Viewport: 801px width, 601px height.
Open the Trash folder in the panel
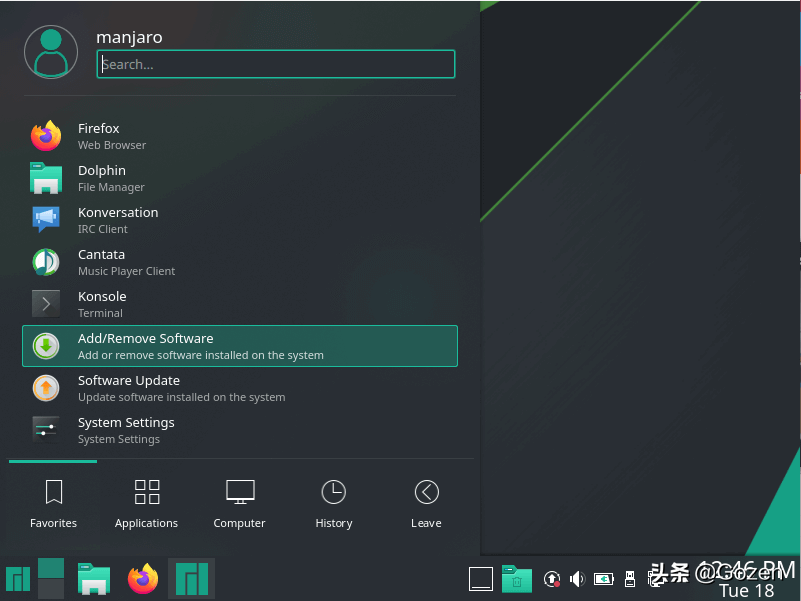(x=516, y=579)
